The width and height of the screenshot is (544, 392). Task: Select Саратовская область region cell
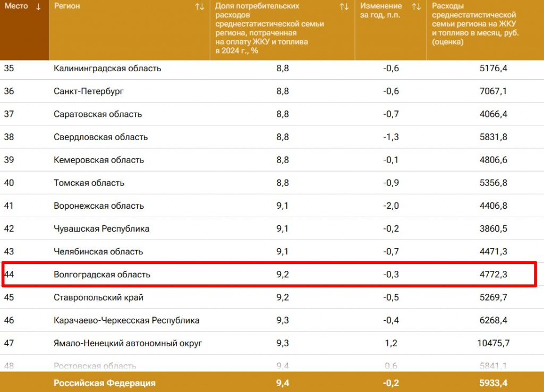point(98,114)
